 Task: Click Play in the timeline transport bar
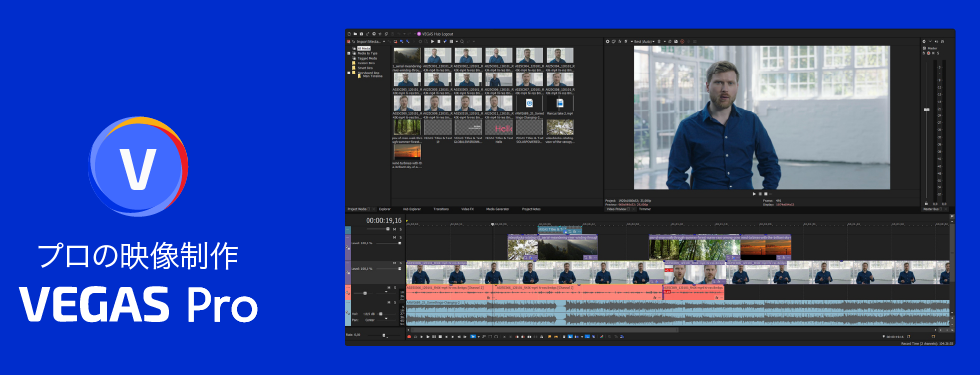428,337
